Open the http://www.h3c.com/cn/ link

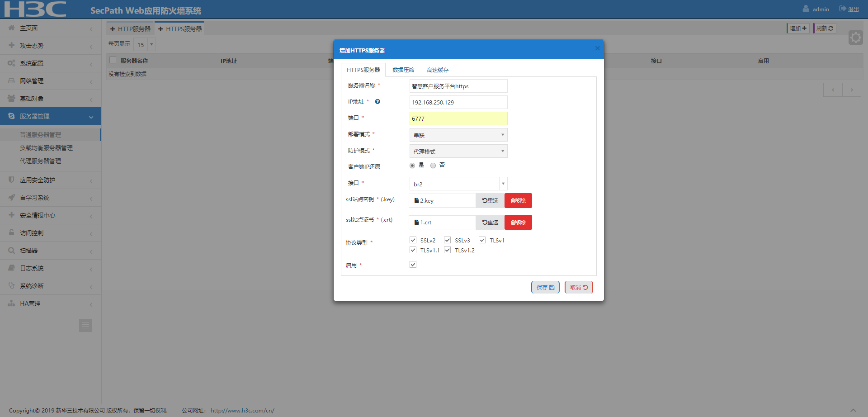click(x=242, y=411)
